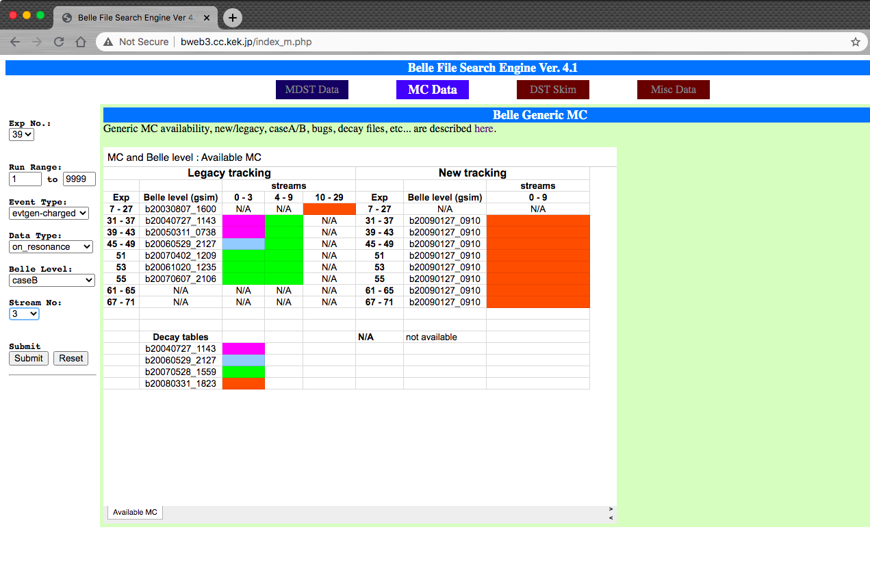Follow the 'here' documentation link
Image resolution: width=870 pixels, height=588 pixels.
click(x=483, y=129)
